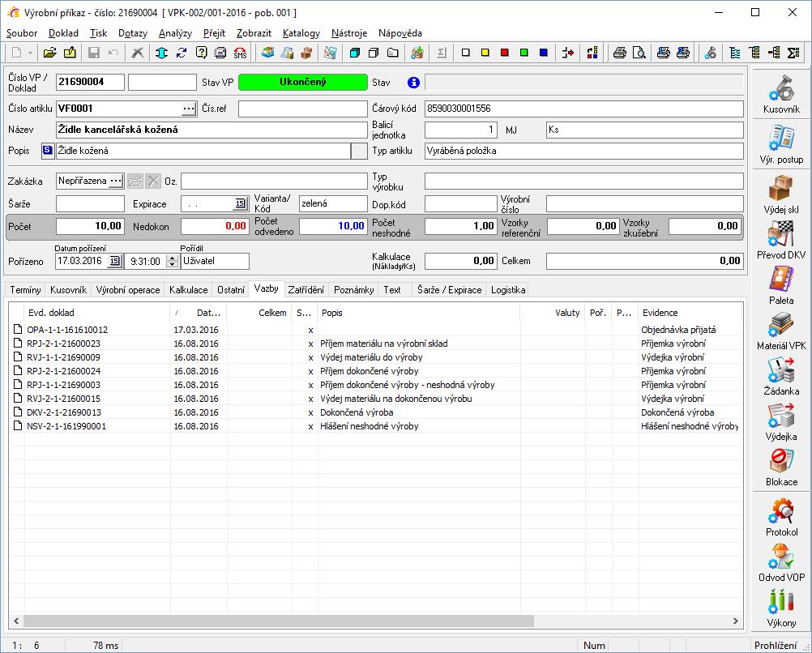Click the Blokace sidebar icon
Viewport: 812px width, 653px height.
[781, 467]
